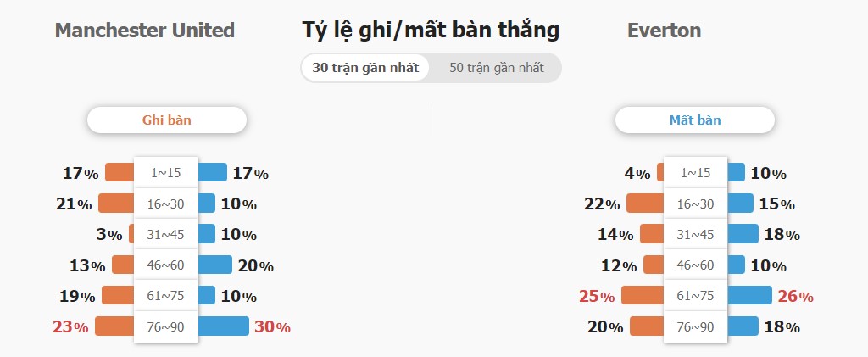This screenshot has width=868, height=357.
Task: Click Everton's orange 25% bar
Action: (643, 295)
